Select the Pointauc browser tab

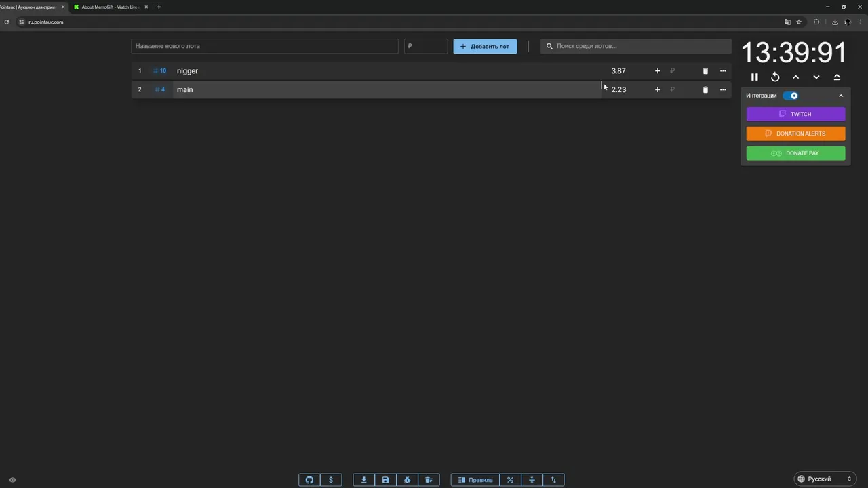coord(28,7)
